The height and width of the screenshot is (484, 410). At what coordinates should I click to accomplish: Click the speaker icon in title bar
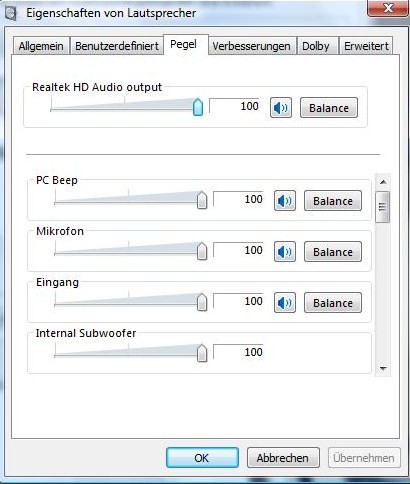pyautogui.click(x=11, y=13)
